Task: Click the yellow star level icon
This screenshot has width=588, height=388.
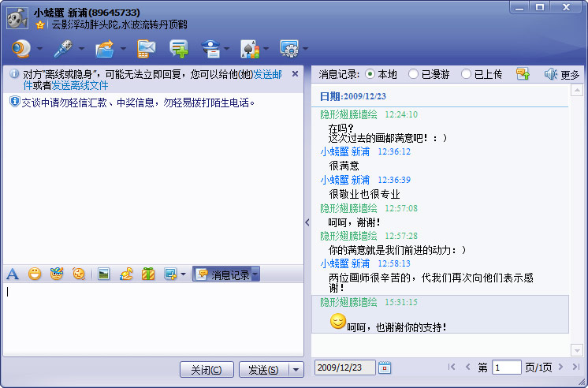Action: point(40,25)
